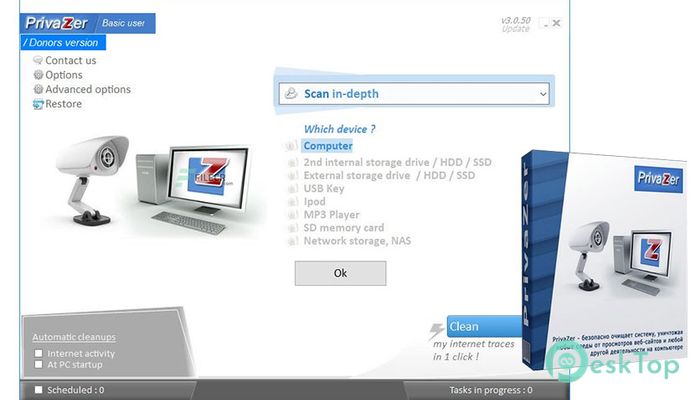The height and width of the screenshot is (400, 700).
Task: Select the SD memory card option
Action: click(344, 228)
